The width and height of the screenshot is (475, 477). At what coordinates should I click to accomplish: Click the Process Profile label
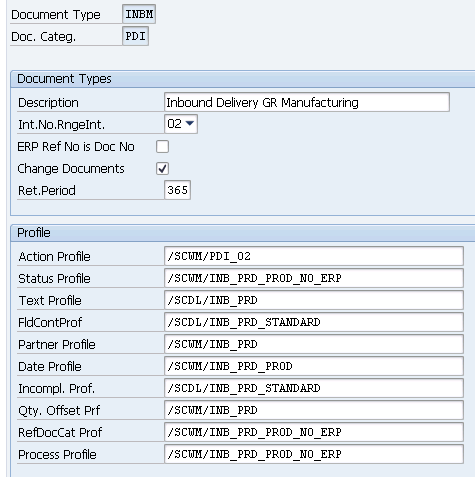(x=57, y=455)
